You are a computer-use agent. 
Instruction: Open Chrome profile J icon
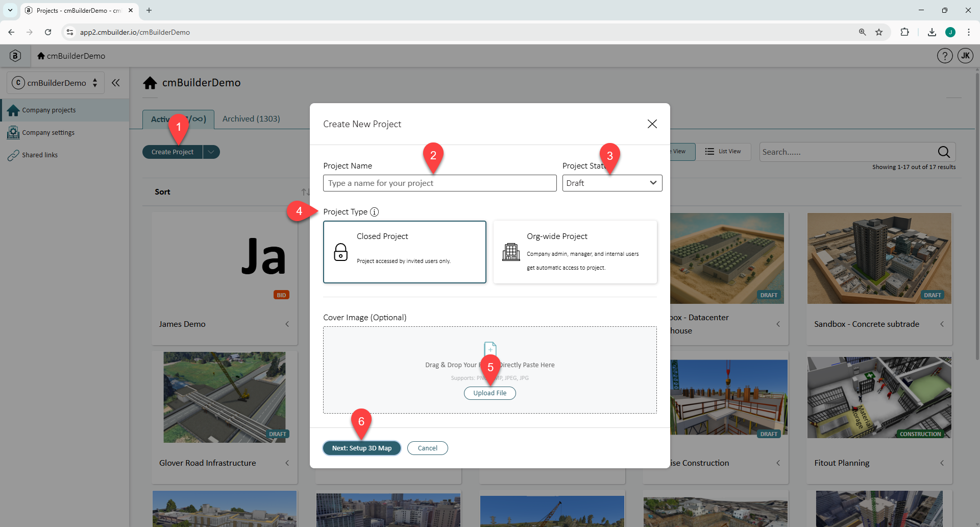[x=950, y=32]
